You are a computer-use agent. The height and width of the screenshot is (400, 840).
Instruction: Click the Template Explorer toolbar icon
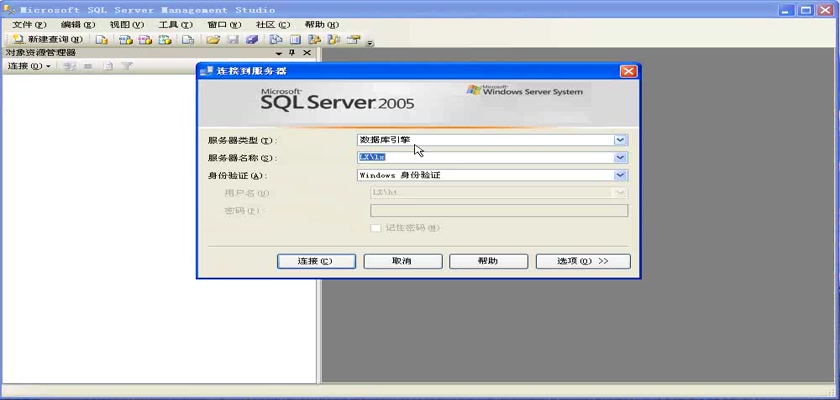pos(334,40)
